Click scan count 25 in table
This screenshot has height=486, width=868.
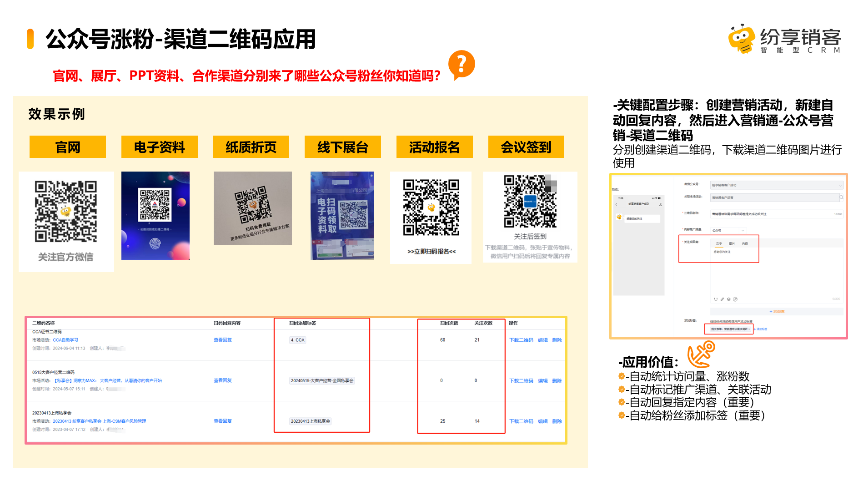(x=442, y=421)
